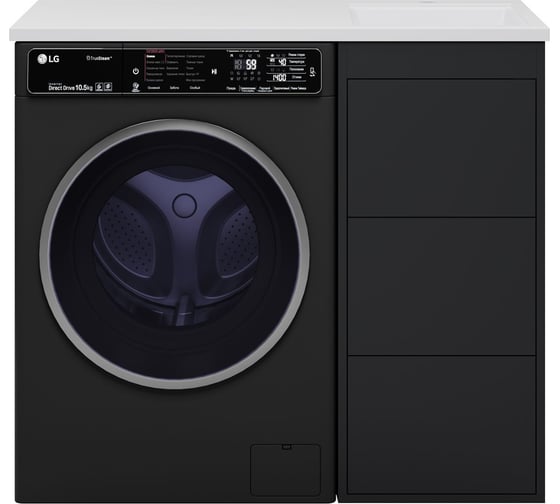Click the TrueSteam label on the panel
This screenshot has height=504, width=560.
coord(99,58)
